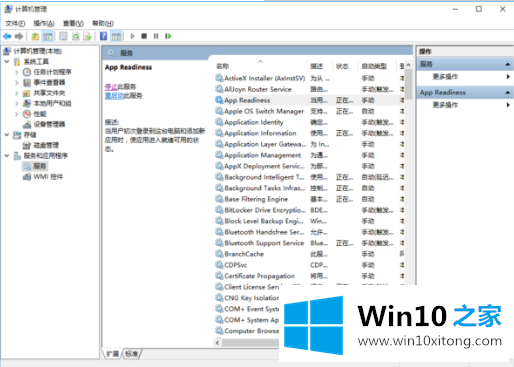Select WMI 控件 in the tree
Viewport: 514px width, 367px height.
[48, 176]
